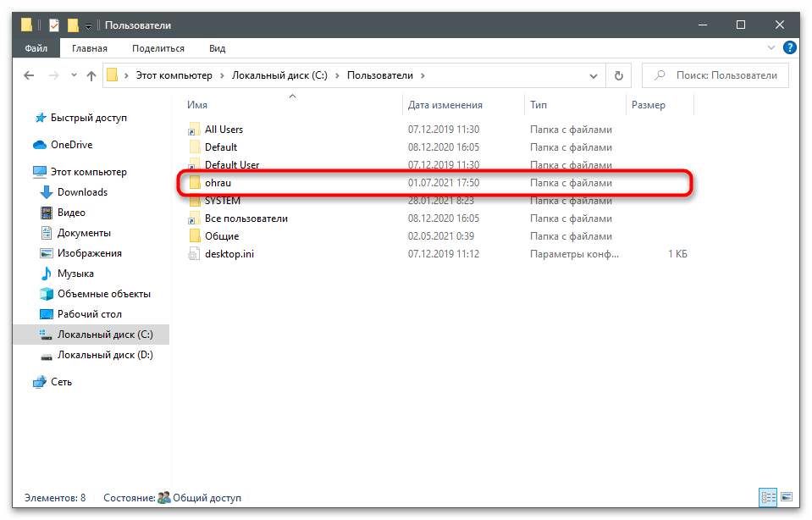Open the Вид ribbon tab
The width and height of the screenshot is (812, 520).
click(x=217, y=48)
